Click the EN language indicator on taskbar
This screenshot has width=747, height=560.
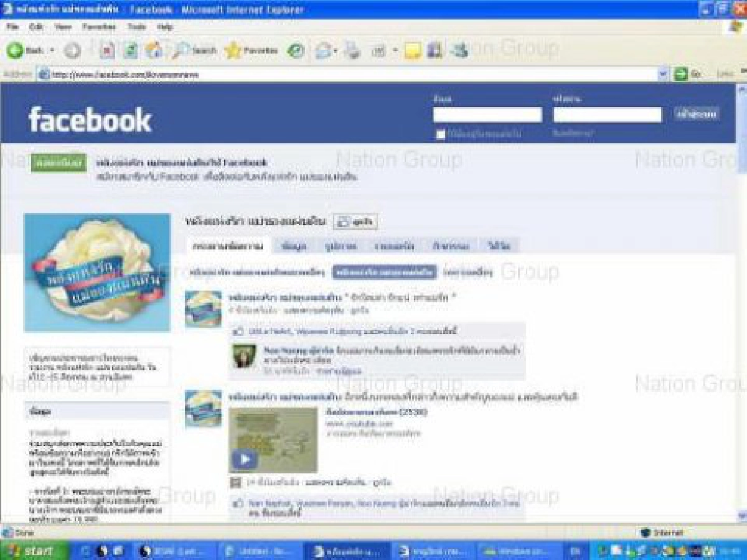click(574, 551)
